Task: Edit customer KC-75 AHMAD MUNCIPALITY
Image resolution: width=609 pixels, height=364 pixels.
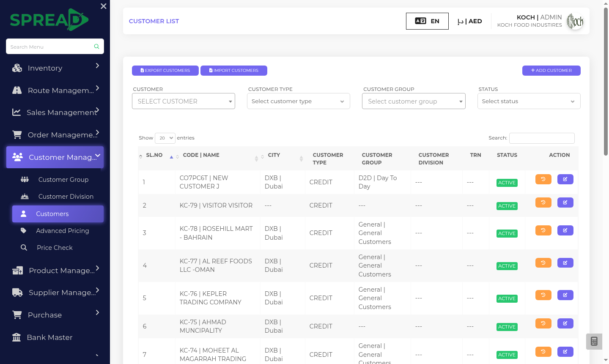Action: 565,323
